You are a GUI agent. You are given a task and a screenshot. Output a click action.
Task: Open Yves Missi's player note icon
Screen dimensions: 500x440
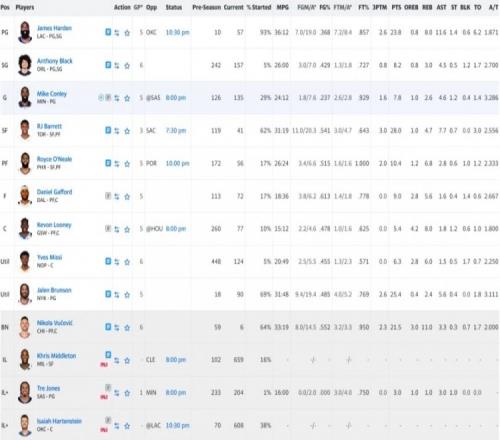coord(108,261)
